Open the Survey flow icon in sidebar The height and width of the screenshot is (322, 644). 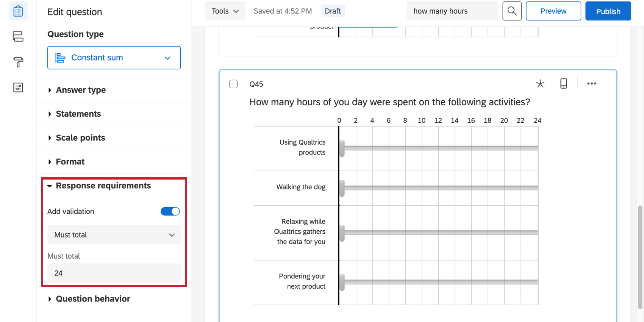point(18,36)
